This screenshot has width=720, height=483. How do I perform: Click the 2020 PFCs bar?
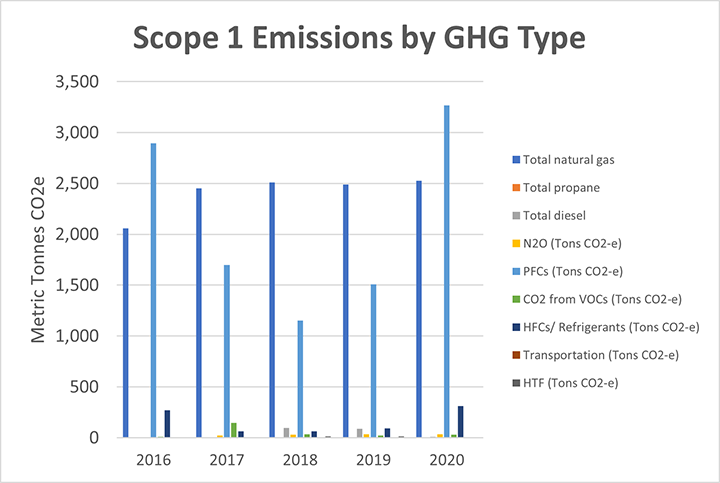coord(447,270)
